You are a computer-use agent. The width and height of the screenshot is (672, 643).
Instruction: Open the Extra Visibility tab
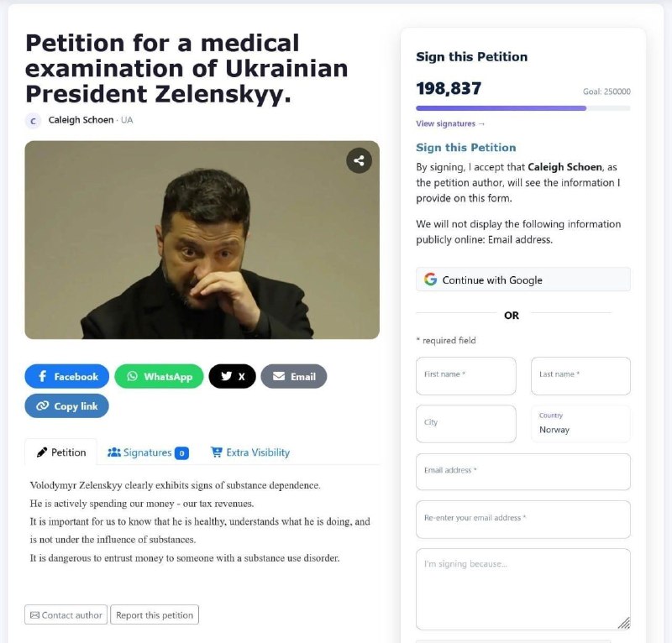pyautogui.click(x=249, y=452)
